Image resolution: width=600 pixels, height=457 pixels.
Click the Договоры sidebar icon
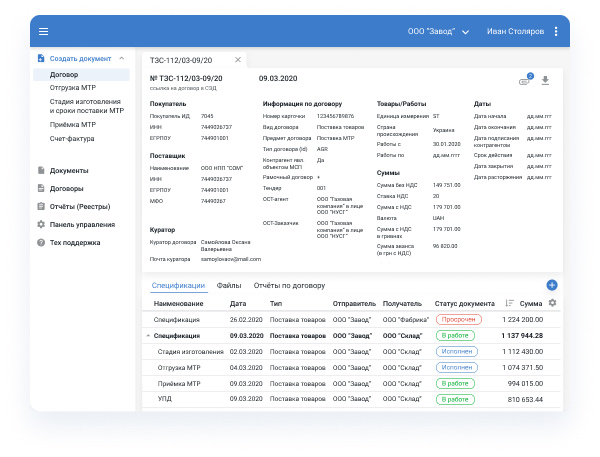coord(41,188)
